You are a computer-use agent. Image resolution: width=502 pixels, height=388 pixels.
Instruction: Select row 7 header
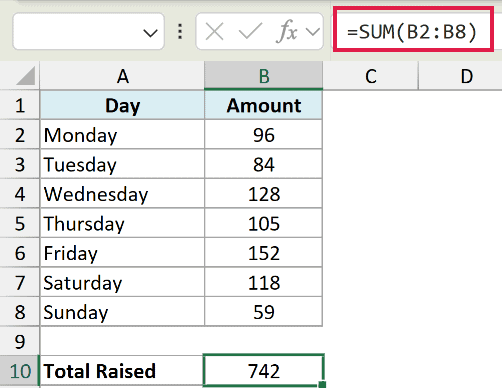20,282
